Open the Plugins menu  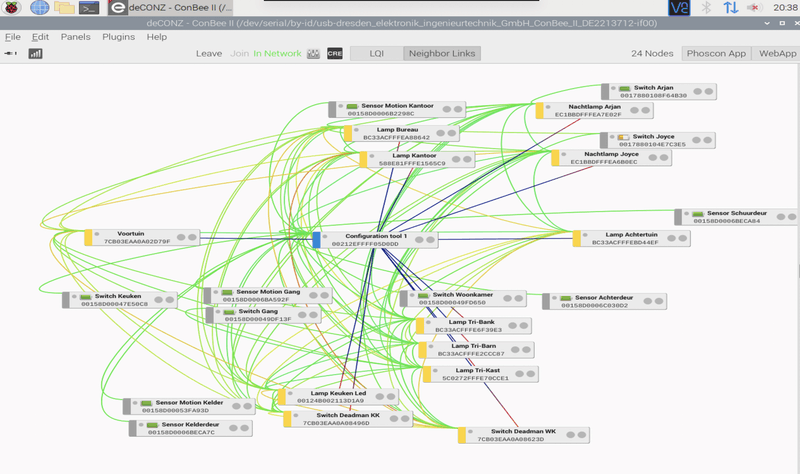118,37
